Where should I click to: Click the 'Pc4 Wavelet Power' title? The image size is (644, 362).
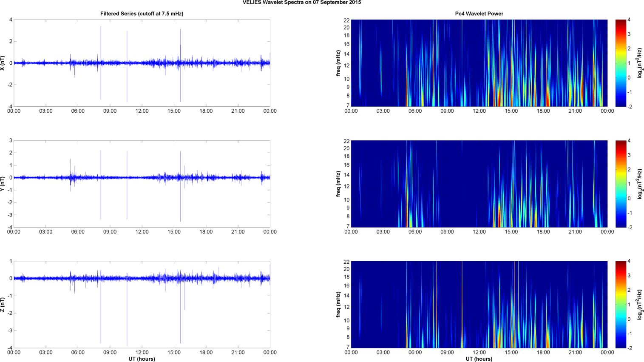pos(479,14)
